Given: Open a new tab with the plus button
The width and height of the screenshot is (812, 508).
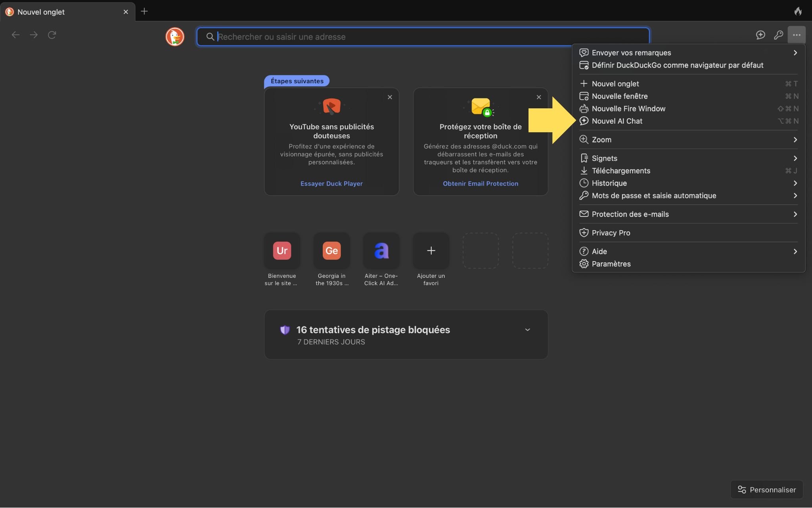Looking at the screenshot, I should 144,11.
